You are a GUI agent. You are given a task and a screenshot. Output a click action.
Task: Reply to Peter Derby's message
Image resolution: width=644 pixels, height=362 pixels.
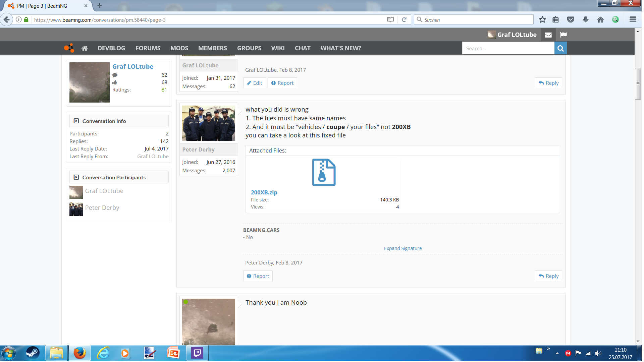pyautogui.click(x=548, y=276)
